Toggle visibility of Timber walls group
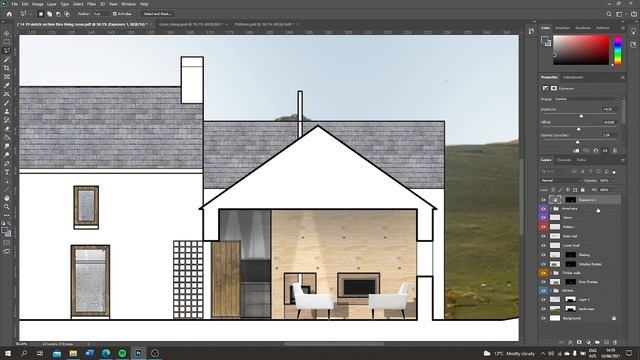This screenshot has width=640, height=360. [x=543, y=273]
